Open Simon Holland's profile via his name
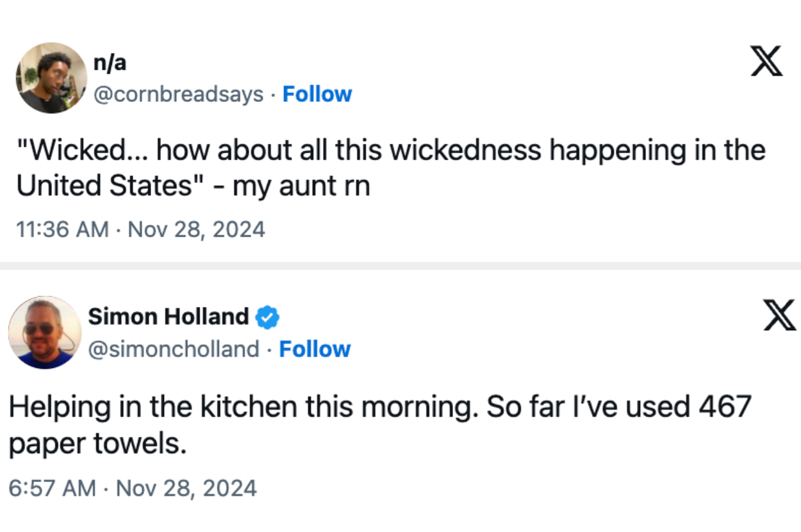Image resolution: width=801 pixels, height=532 pixels. (x=169, y=316)
